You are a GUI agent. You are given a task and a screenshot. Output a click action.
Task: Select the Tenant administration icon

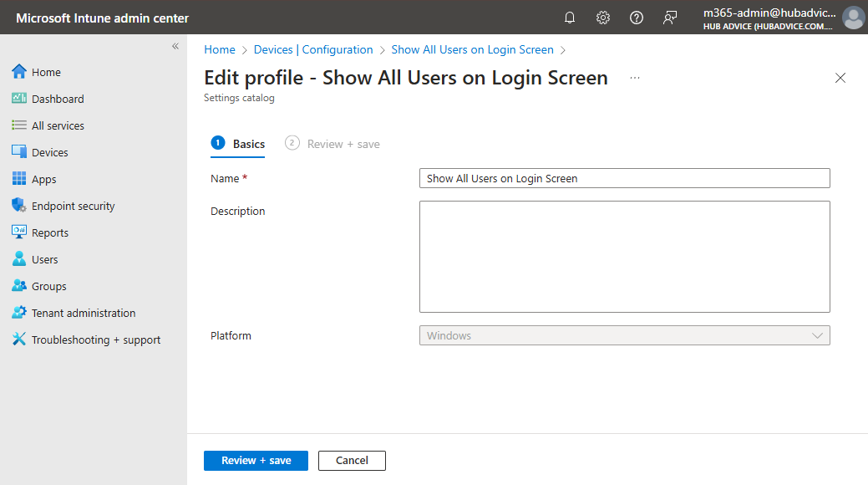[19, 313]
